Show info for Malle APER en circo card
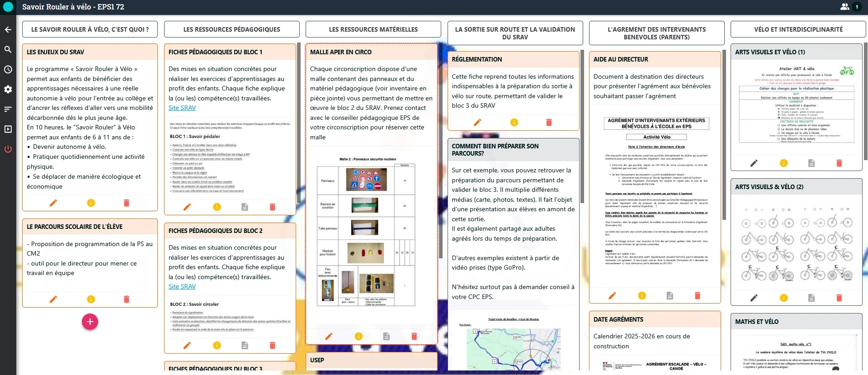This screenshot has height=375, width=868. coord(359,336)
